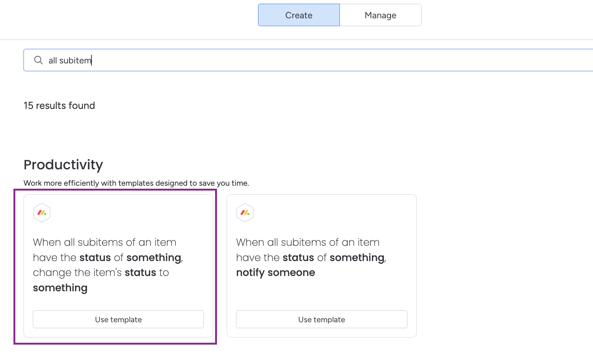
Task: Use template for notify someone automation
Action: click(x=322, y=320)
